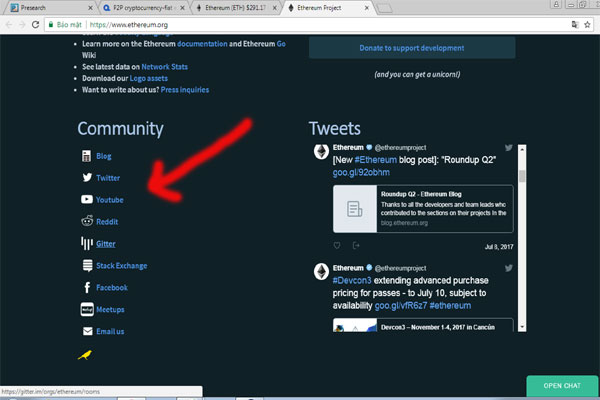Click the Youtube play icon
The width and height of the screenshot is (600, 400).
[x=87, y=199]
